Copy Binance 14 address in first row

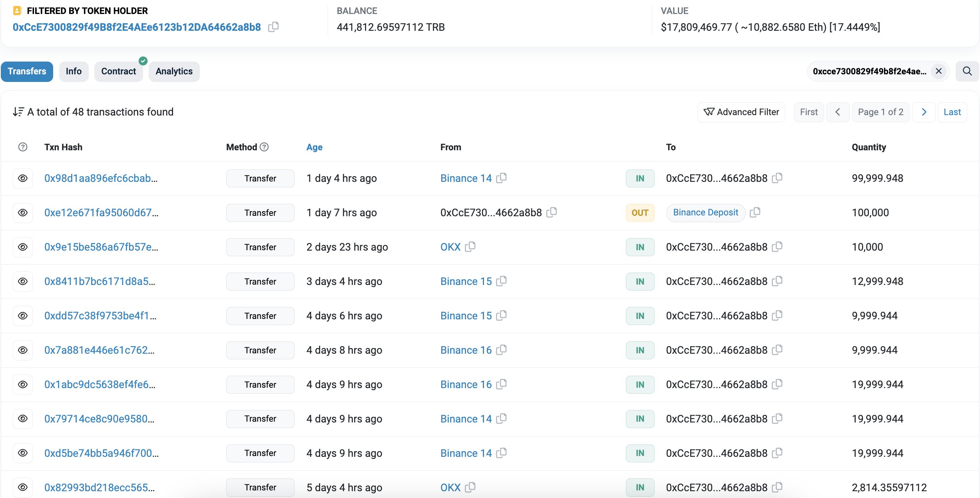point(501,178)
